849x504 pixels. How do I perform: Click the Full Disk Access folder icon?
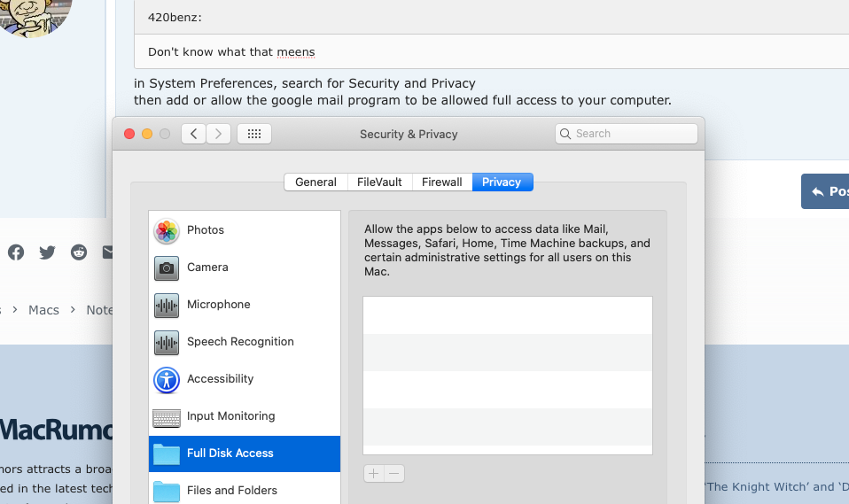(167, 454)
